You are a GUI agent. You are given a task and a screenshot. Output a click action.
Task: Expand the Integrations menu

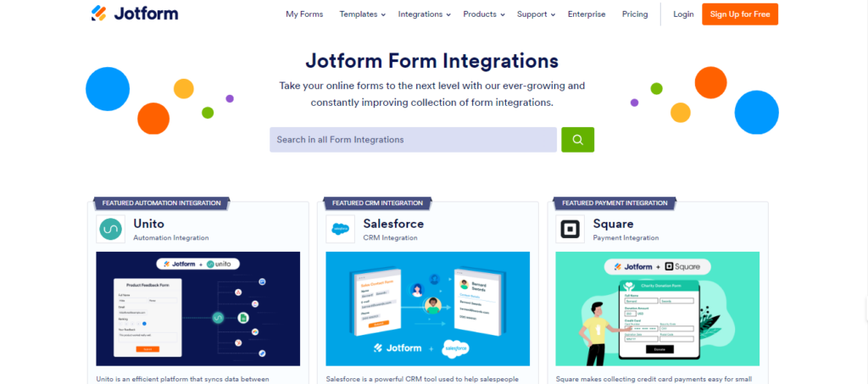click(425, 14)
